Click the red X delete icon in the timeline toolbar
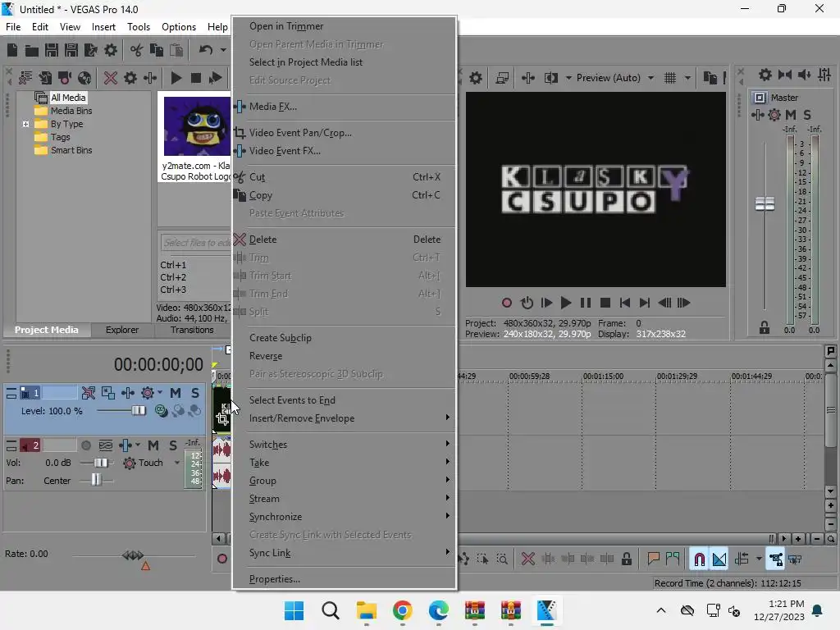Screen dimensions: 840x630 click(x=527, y=559)
